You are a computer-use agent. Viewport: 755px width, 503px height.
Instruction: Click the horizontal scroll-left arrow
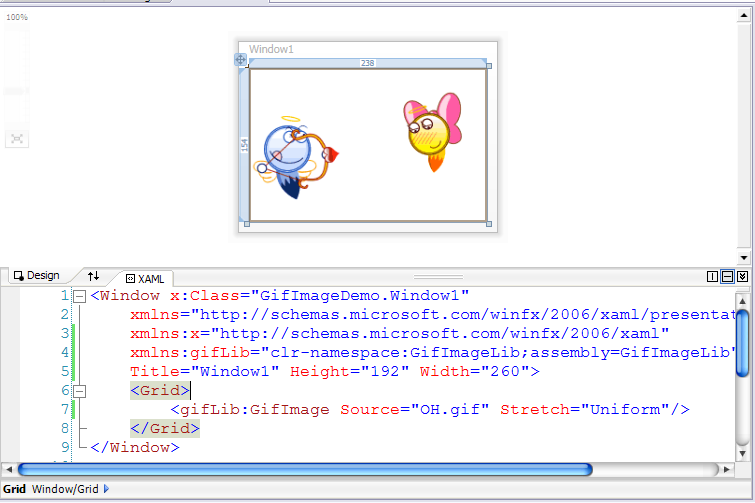click(x=9, y=469)
